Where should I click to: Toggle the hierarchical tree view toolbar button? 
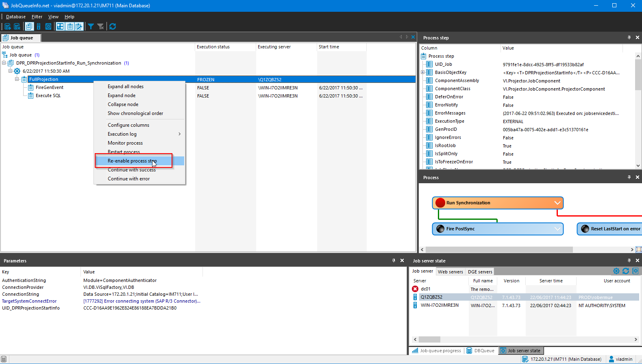pos(60,26)
